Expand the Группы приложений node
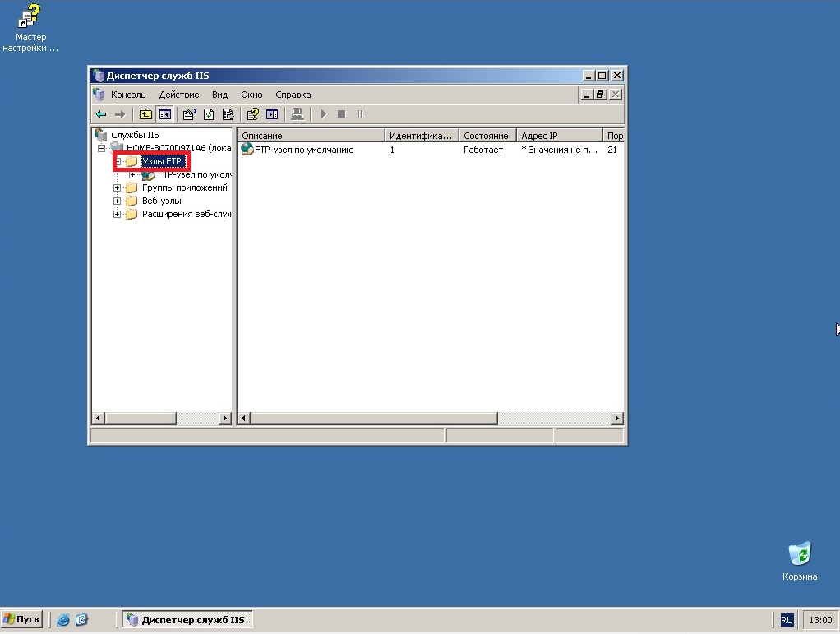This screenshot has width=840, height=634. coord(117,187)
